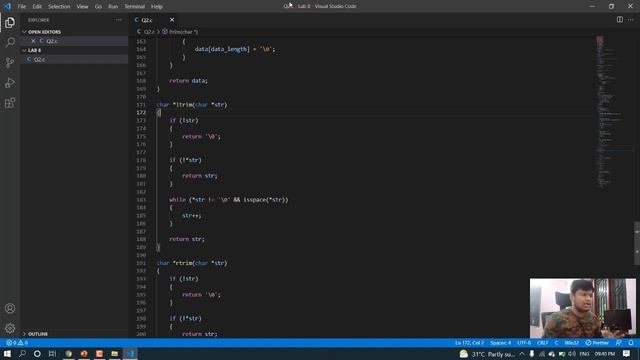Open the Windows Action Center icon
640x360 pixels.
[627, 354]
